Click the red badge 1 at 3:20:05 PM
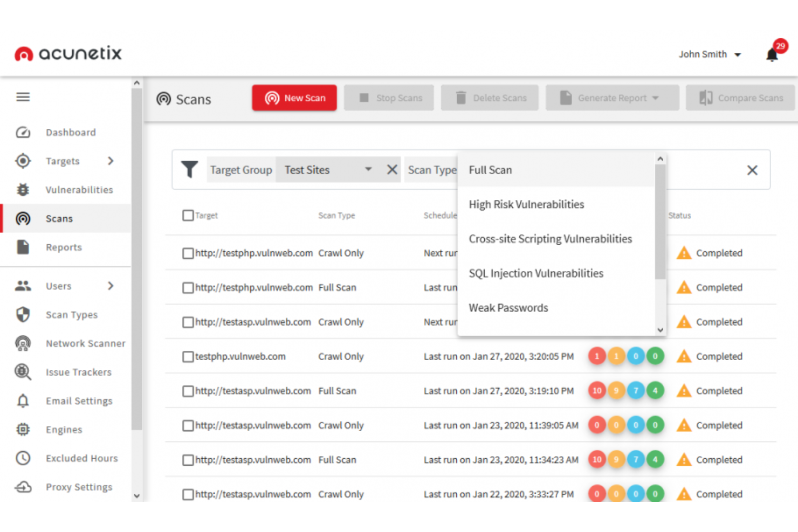The width and height of the screenshot is (798, 532). (x=597, y=356)
